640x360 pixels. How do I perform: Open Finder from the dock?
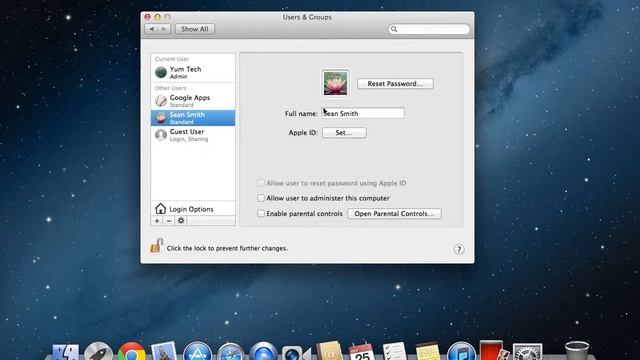click(x=65, y=352)
